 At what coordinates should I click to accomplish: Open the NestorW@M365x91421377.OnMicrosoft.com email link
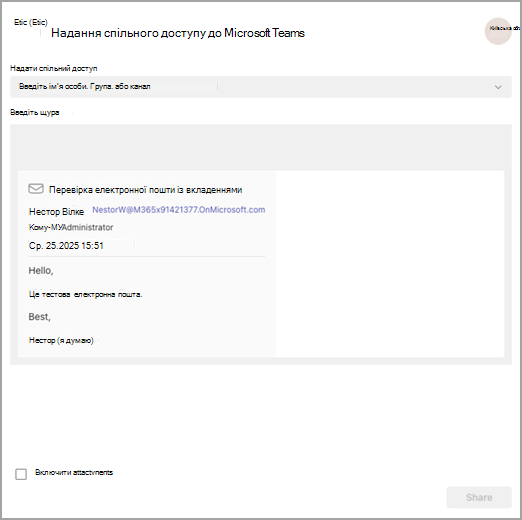point(179,210)
